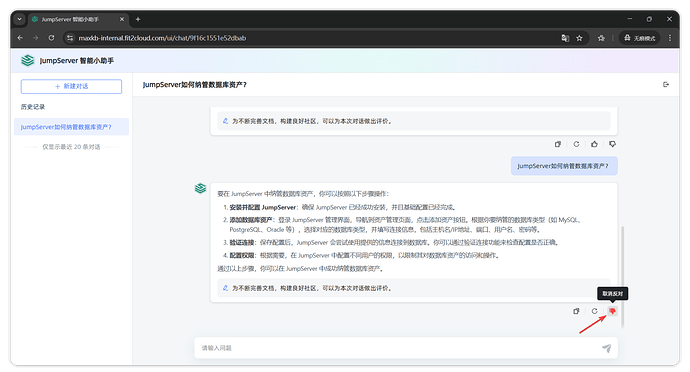Click the feedback note in second answer
Viewport: 690px width, 372px height.
(x=414, y=288)
